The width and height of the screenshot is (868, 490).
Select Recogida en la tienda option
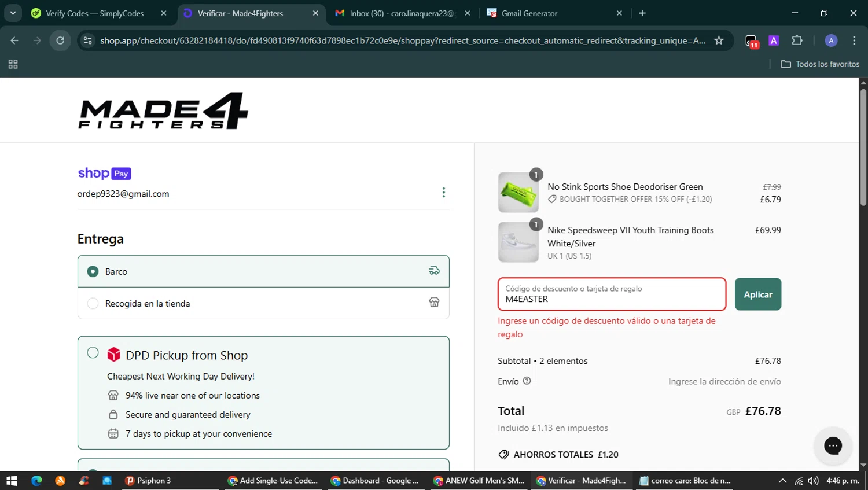pos(263,303)
